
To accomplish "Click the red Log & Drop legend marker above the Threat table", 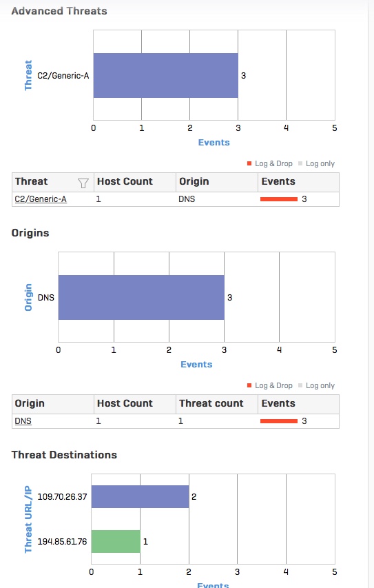I will tap(249, 163).
